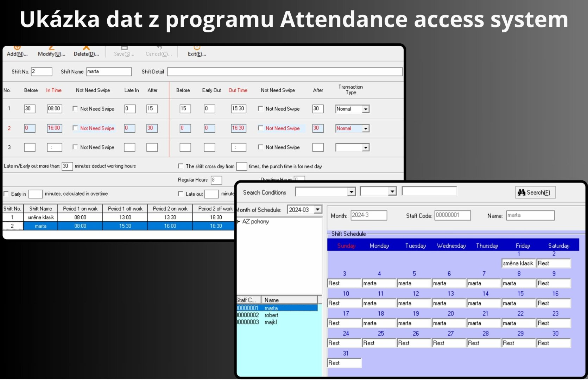Open the Month of Schedule dropdown

(x=318, y=210)
